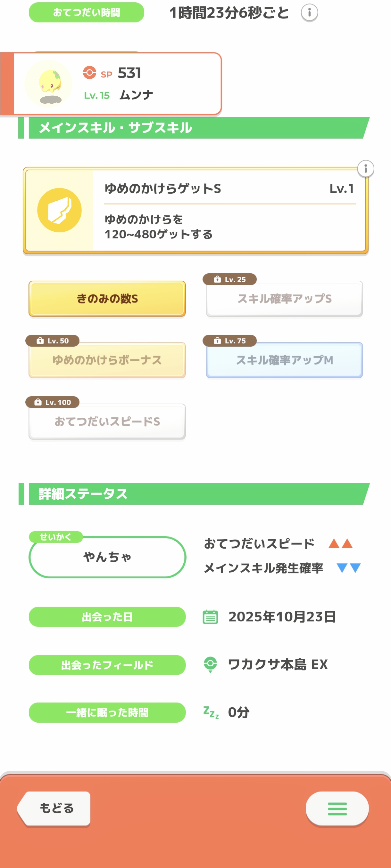Tap the calendar icon next to met date
Image resolution: width=391 pixels, height=868 pixels.
point(210,617)
